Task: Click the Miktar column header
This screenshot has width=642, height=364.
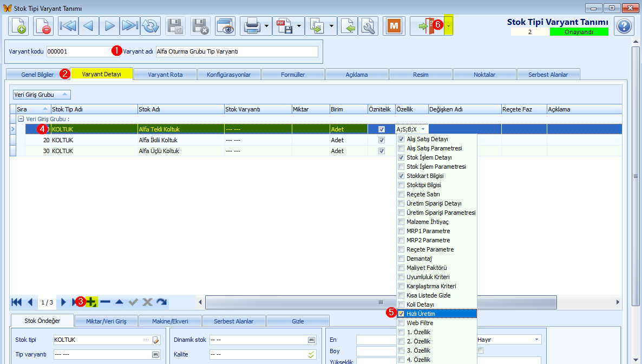Action: (x=311, y=109)
